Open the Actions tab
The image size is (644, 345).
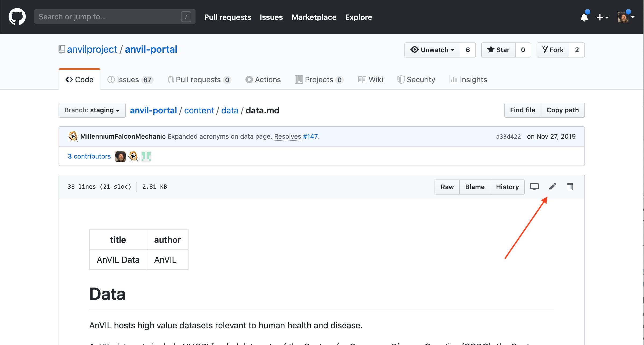click(263, 80)
